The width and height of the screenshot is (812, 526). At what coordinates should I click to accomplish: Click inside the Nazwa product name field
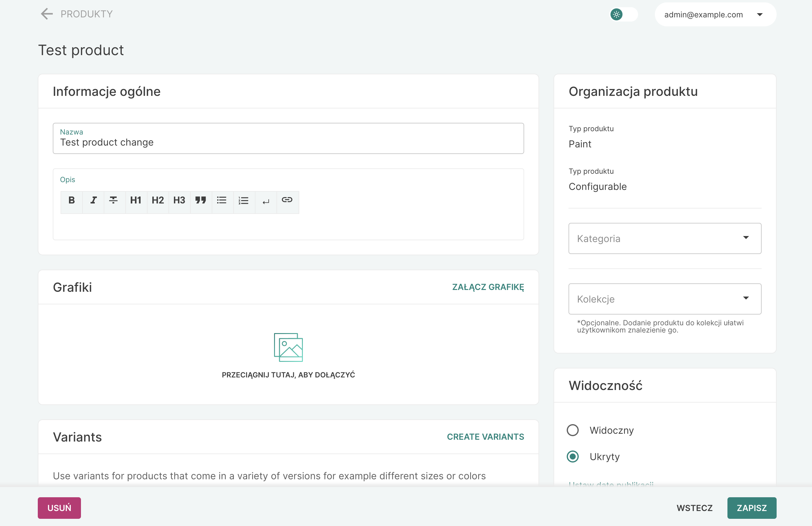tap(288, 142)
